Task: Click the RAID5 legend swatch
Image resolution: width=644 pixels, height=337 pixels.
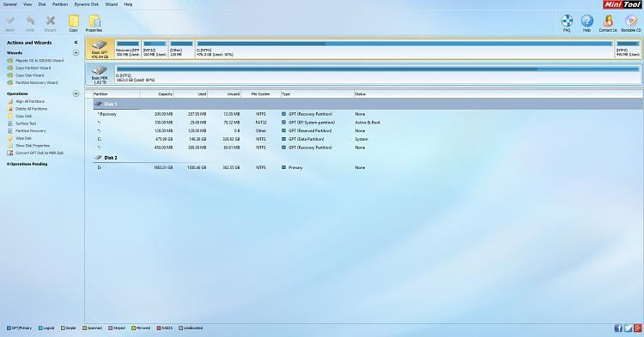Action: 159,328
